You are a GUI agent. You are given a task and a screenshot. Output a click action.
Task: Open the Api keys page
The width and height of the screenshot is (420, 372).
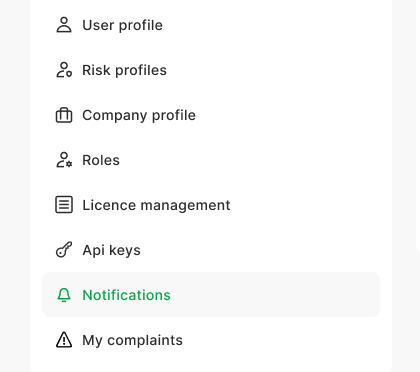211,250
